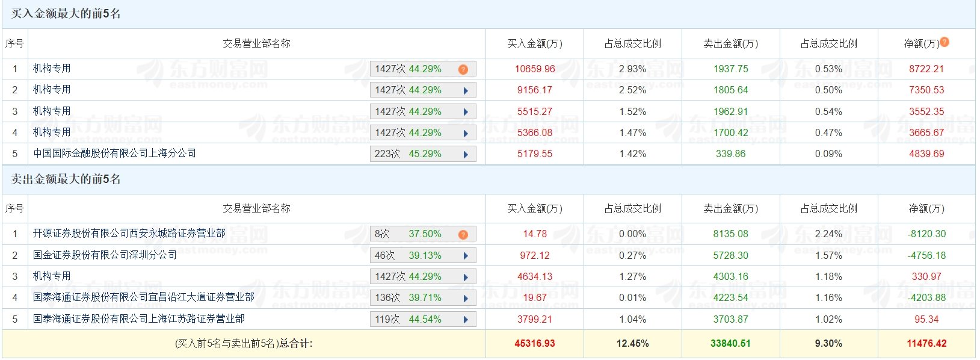
Task: Click orange question icon in first buy row
Action: tap(463, 70)
